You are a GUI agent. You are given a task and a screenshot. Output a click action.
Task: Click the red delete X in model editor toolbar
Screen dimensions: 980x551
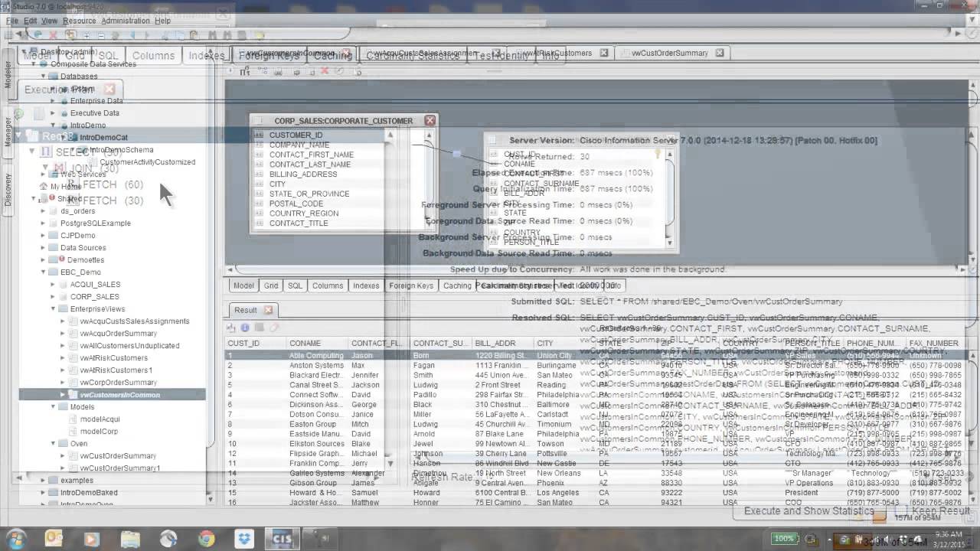click(x=325, y=71)
